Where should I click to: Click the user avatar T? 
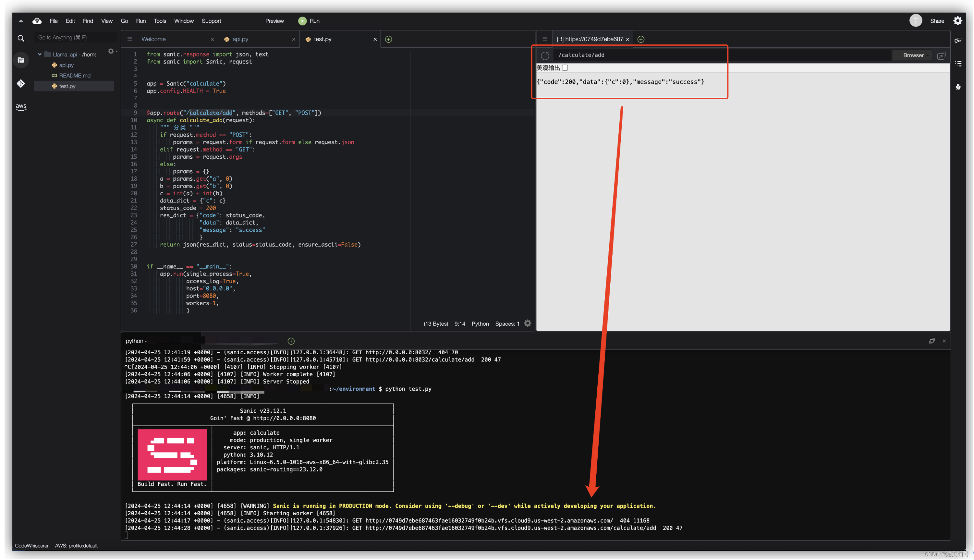pos(915,21)
